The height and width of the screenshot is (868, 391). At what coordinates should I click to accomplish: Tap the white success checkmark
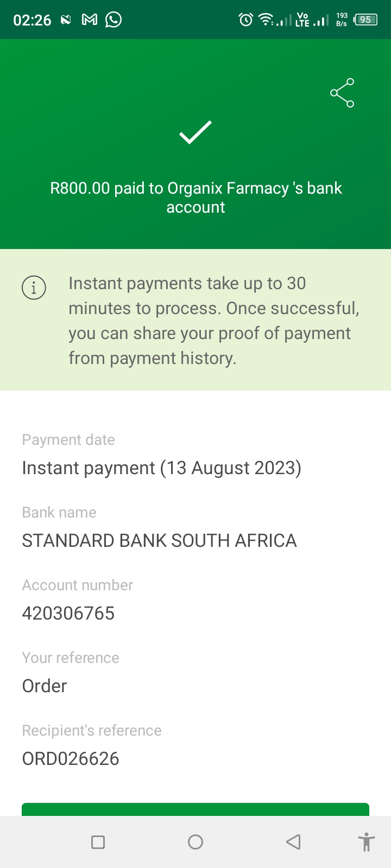pos(195,132)
